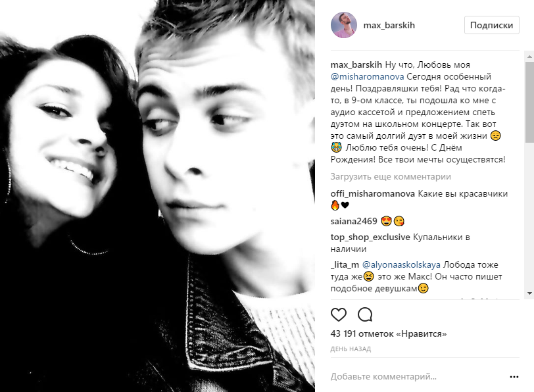This screenshot has height=392, width=534.
Task: Open the @alyonaaskolskaya mention link
Action: 401,264
